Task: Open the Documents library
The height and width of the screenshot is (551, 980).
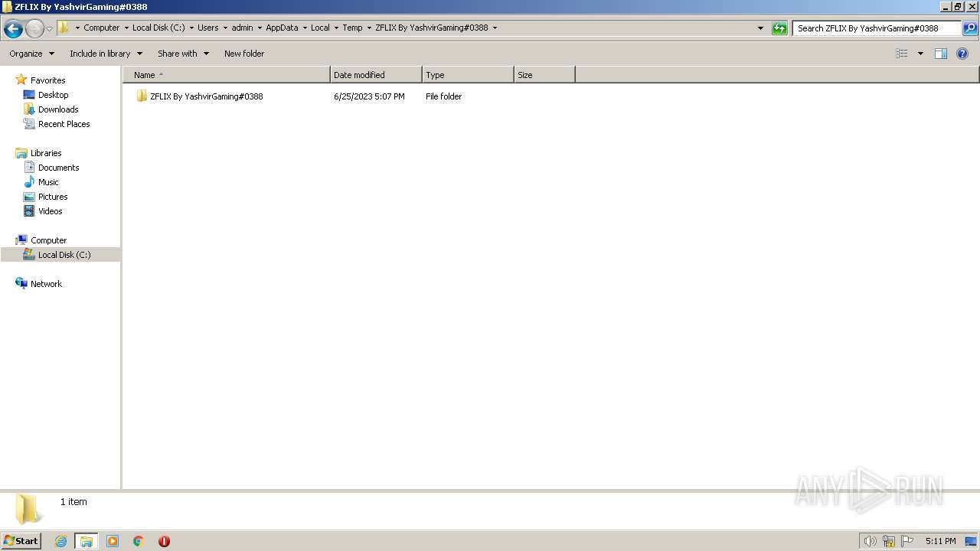Action: tap(59, 168)
